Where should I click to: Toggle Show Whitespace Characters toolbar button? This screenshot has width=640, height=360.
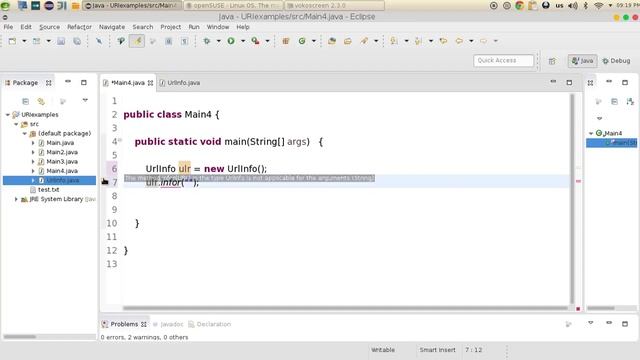[x=184, y=41]
